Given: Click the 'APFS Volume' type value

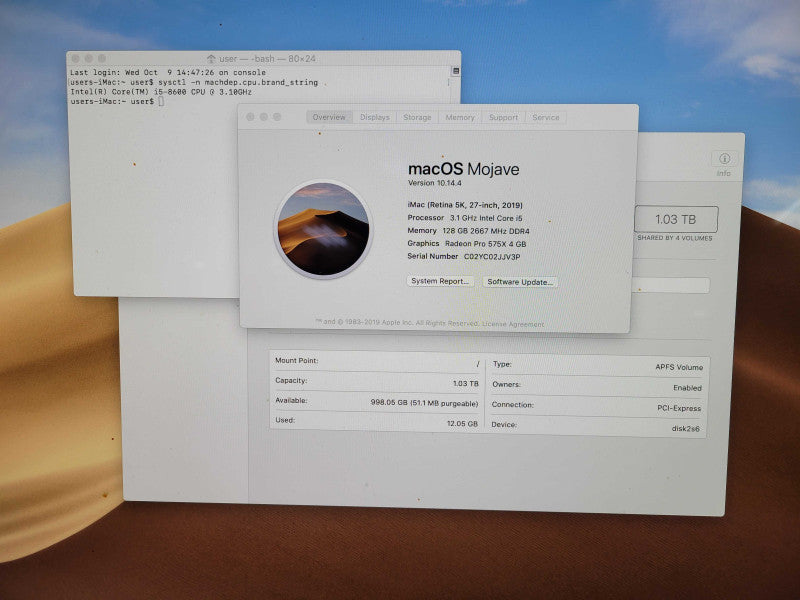Looking at the screenshot, I should [x=679, y=367].
